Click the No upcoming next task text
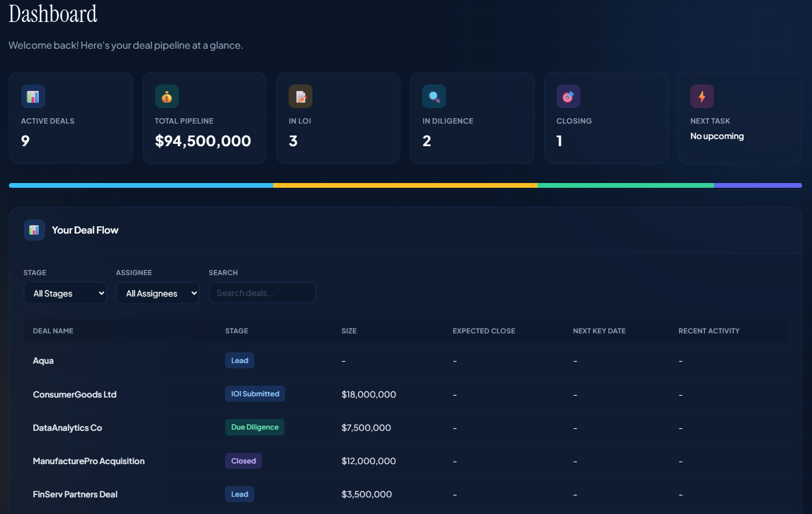 (x=717, y=136)
